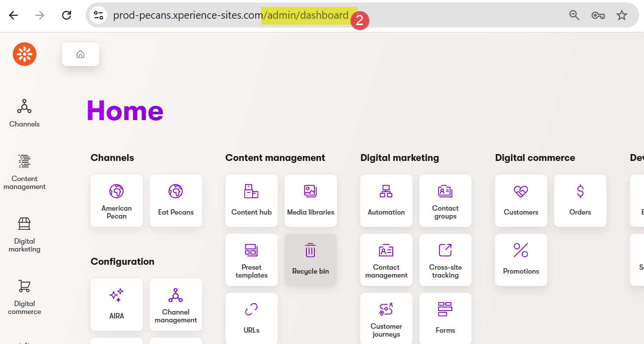Open the Orders tile
Image resolution: width=644 pixels, height=344 pixels.
coord(580,201)
